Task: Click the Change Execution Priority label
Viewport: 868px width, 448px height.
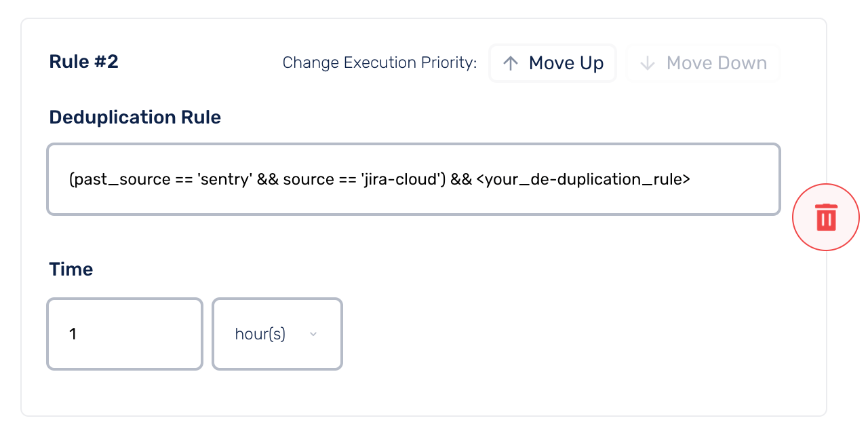Action: pyautogui.click(x=380, y=63)
